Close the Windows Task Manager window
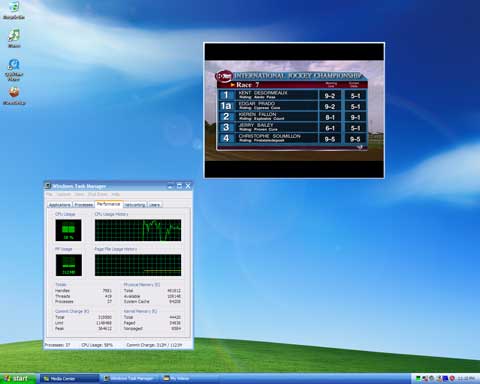The width and height of the screenshot is (480, 384). 188,186
